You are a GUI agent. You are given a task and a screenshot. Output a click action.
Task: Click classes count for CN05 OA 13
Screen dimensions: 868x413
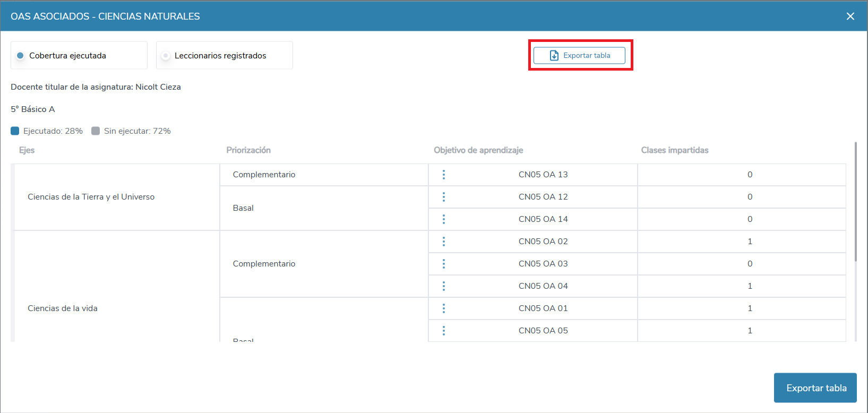click(x=750, y=175)
